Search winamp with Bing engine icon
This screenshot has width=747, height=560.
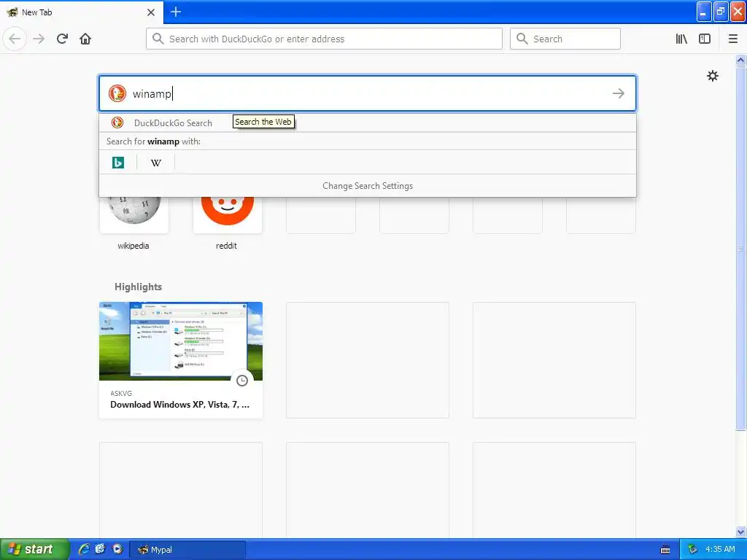tap(118, 163)
